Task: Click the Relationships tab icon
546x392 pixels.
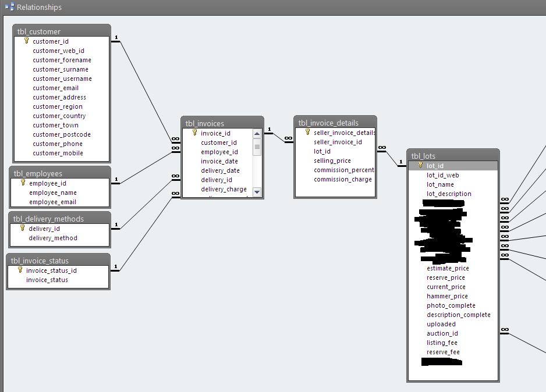Action: [x=10, y=7]
